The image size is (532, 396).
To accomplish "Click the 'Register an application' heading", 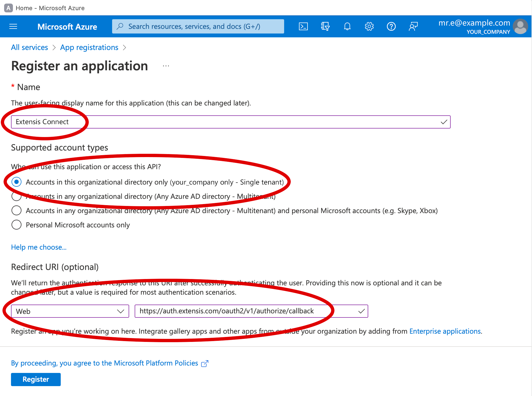I will (80, 66).
